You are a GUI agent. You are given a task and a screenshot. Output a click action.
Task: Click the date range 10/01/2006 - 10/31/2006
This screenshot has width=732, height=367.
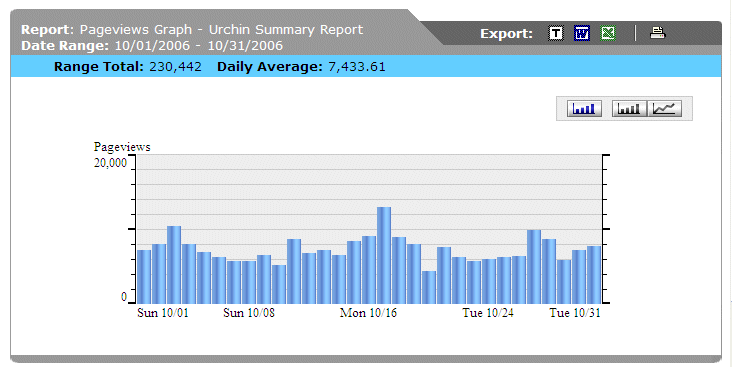click(199, 46)
